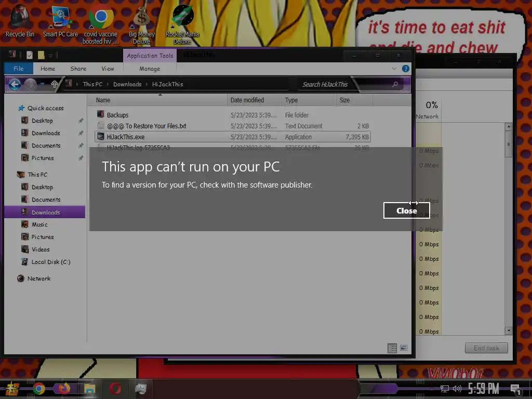The height and width of the screenshot is (399, 532).
Task: Open pinned Downloads under Quick access
Action: click(46, 133)
